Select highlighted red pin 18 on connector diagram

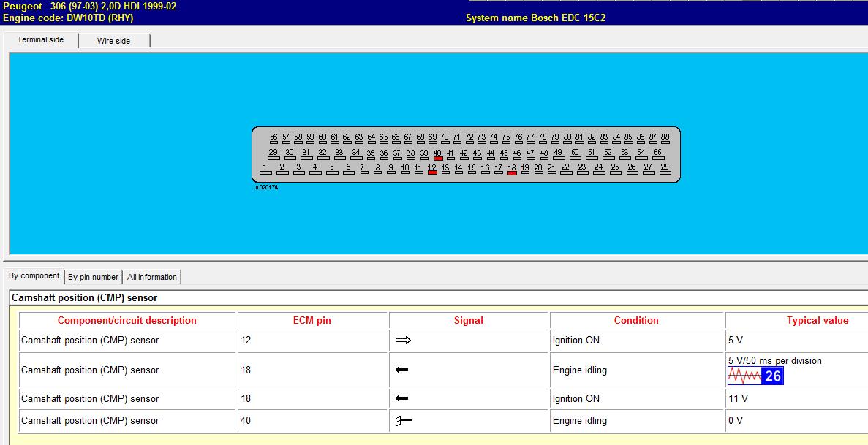click(512, 172)
